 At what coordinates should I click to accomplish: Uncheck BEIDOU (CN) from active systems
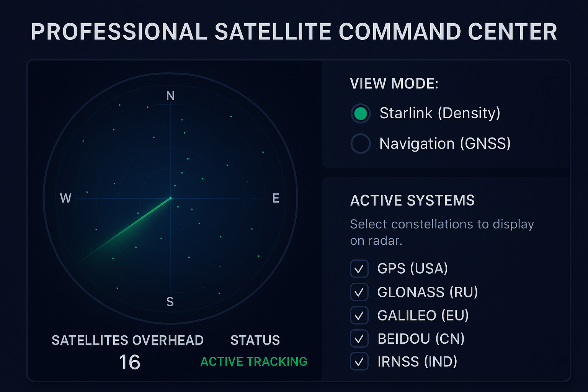(359, 339)
